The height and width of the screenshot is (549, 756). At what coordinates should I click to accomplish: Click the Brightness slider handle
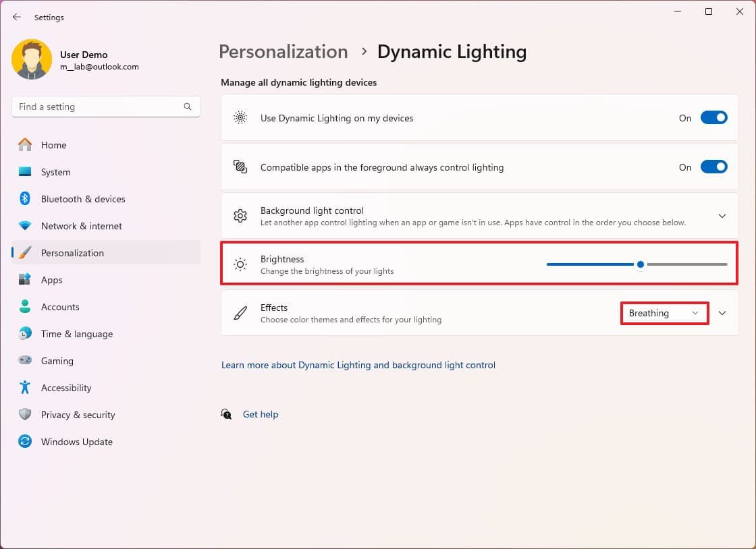point(640,264)
